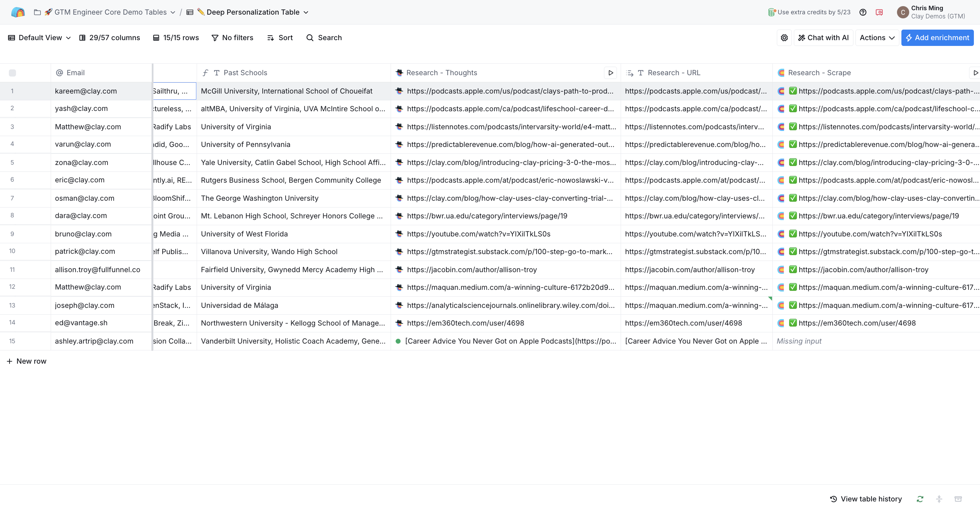The image size is (980, 513).
Task: Open the table settings gear icon
Action: (x=784, y=38)
